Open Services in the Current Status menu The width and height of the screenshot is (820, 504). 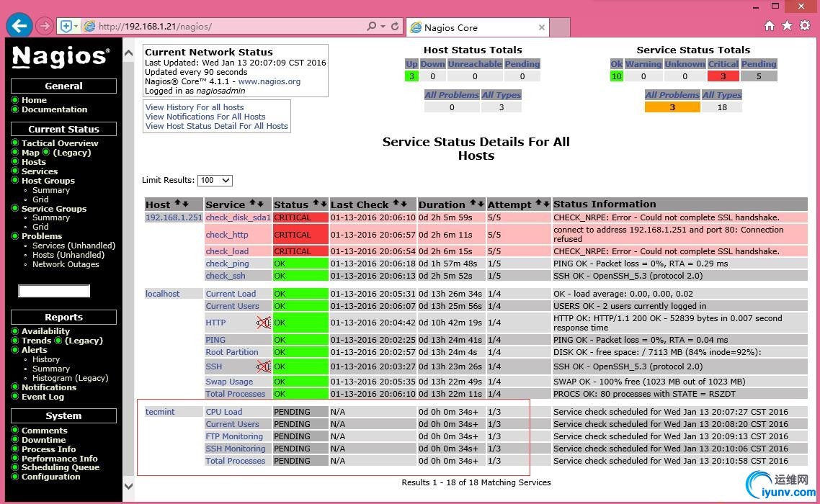click(x=40, y=171)
